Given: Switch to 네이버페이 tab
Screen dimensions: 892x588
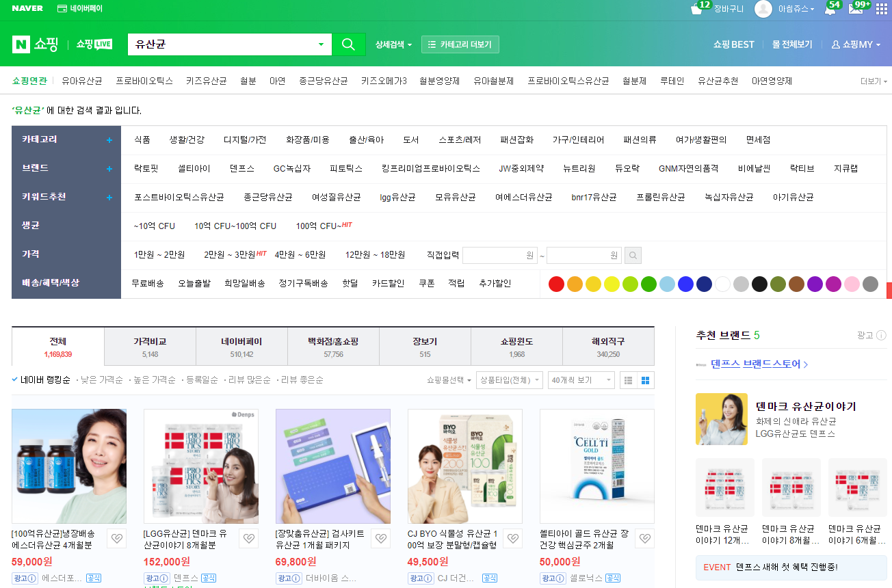Looking at the screenshot, I should click(241, 347).
